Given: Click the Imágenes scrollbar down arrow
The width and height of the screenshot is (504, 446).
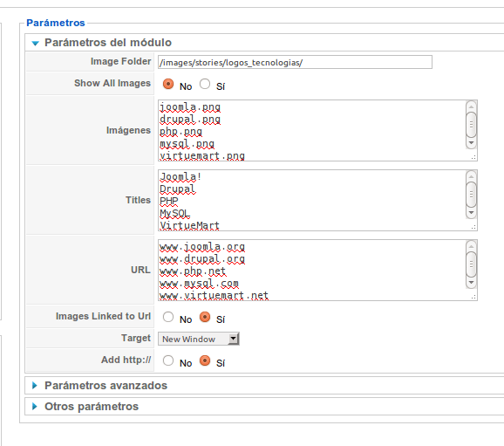Looking at the screenshot, I should 471,143.
